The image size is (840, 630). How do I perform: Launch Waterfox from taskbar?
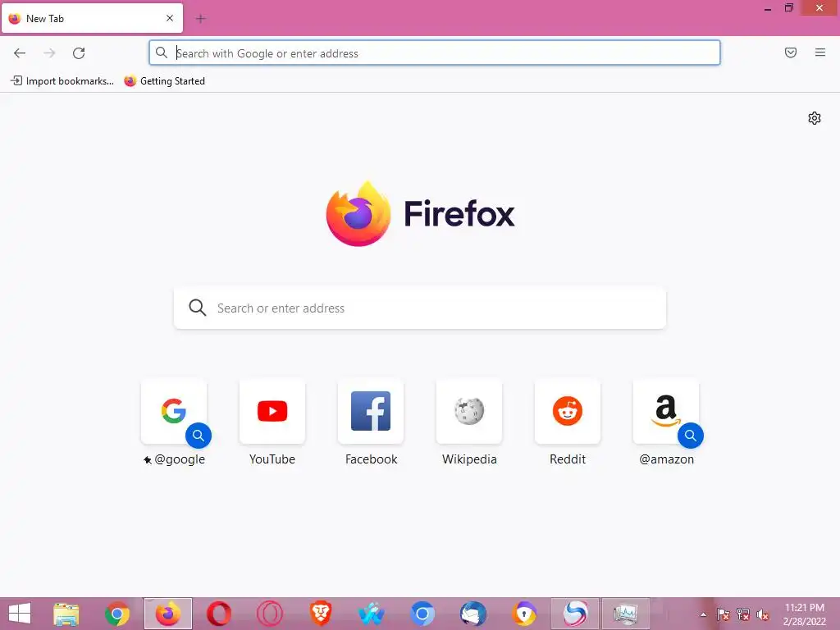tap(372, 614)
